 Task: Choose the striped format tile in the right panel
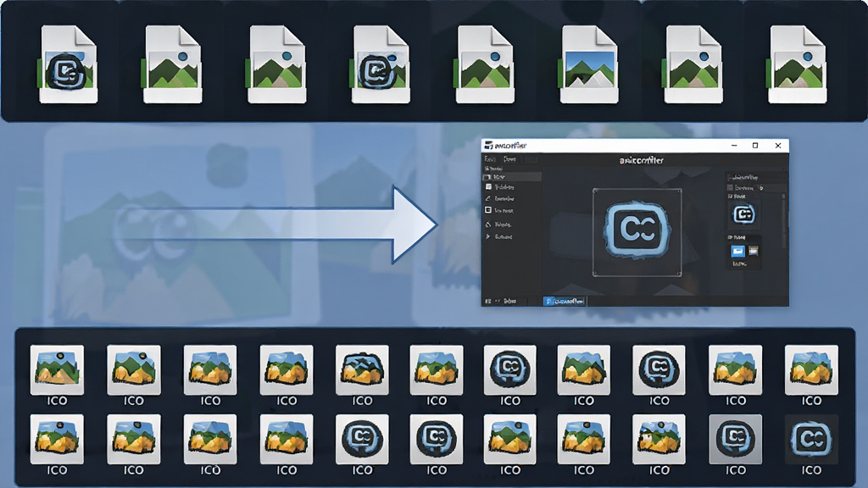[754, 251]
